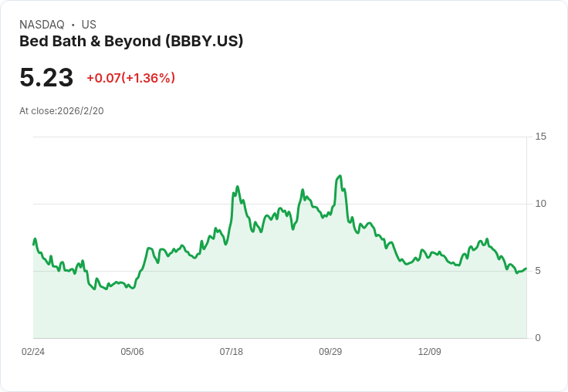Click the 10 label on the price axis
Viewport: 568px width, 392px height.
point(540,204)
